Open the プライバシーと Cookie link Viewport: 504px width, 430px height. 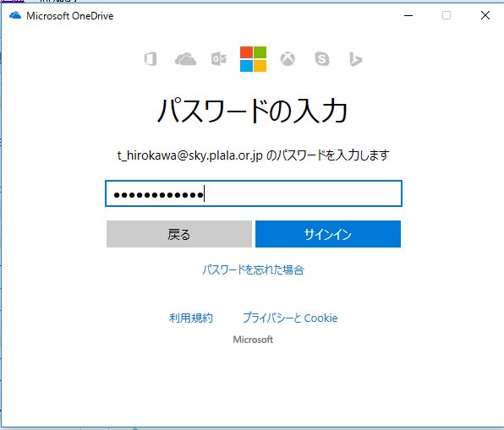290,318
